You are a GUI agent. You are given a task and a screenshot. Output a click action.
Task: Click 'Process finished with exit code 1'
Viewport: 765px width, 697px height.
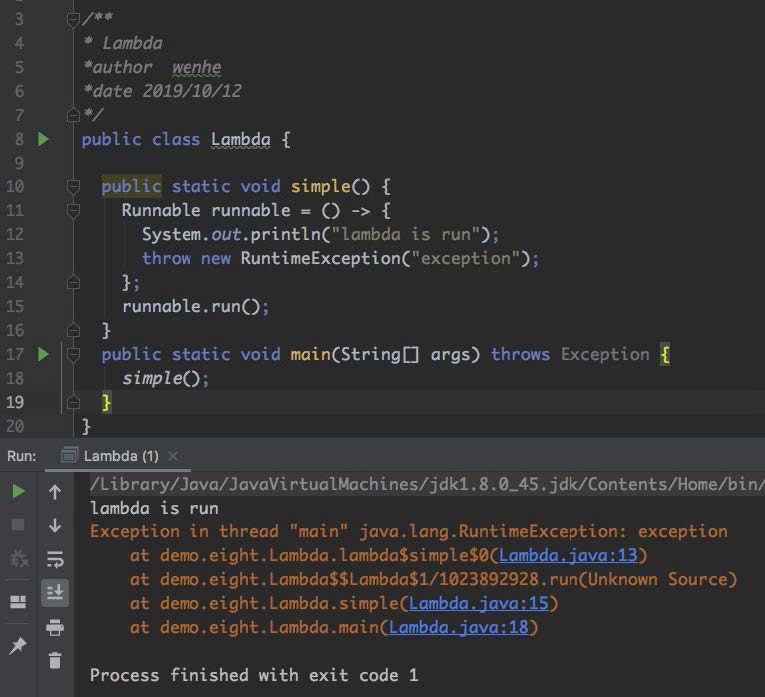pyautogui.click(x=254, y=675)
